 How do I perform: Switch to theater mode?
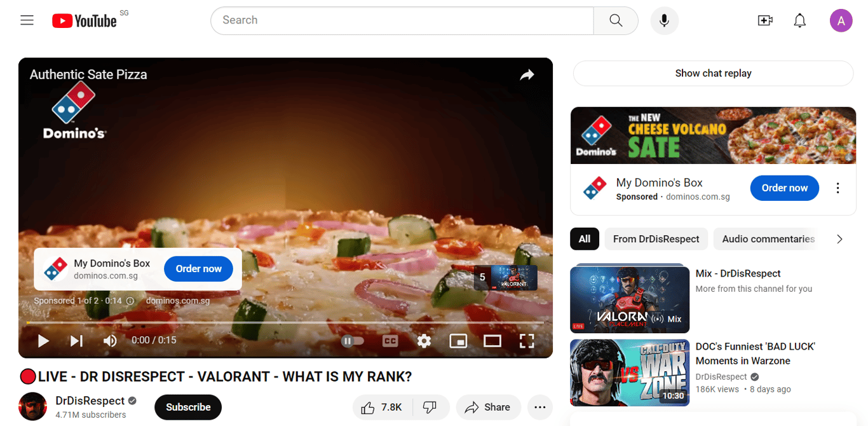[x=492, y=341]
